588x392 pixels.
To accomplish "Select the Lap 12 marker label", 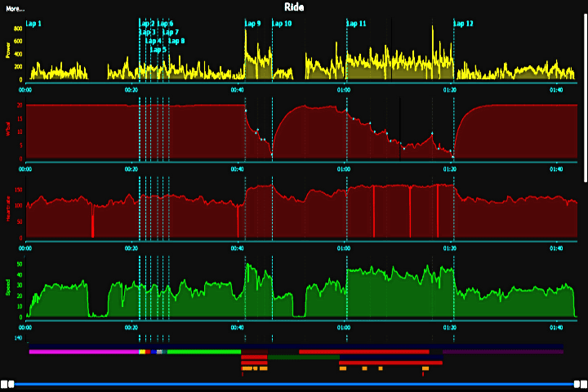I will coord(463,24).
